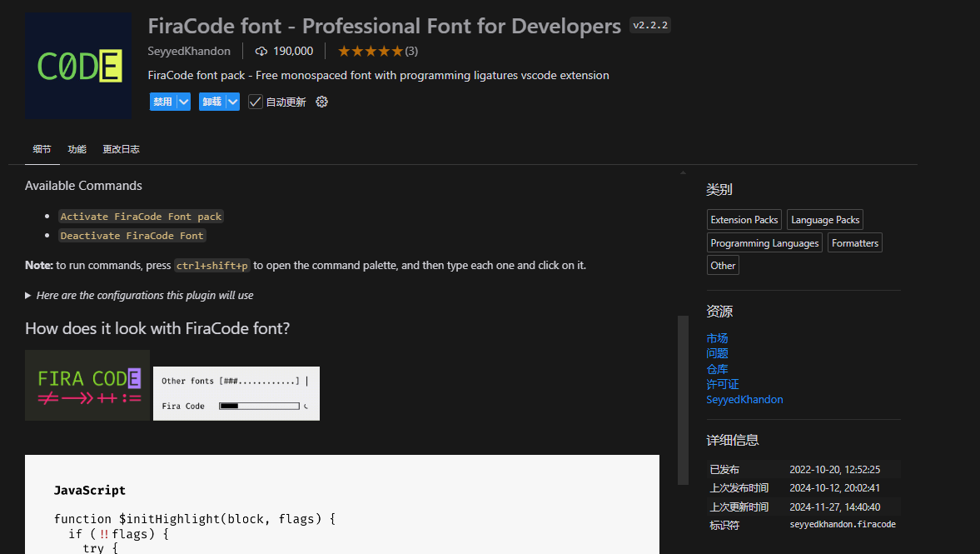Open the 许可证 license link
The height and width of the screenshot is (554, 980).
pyautogui.click(x=723, y=384)
